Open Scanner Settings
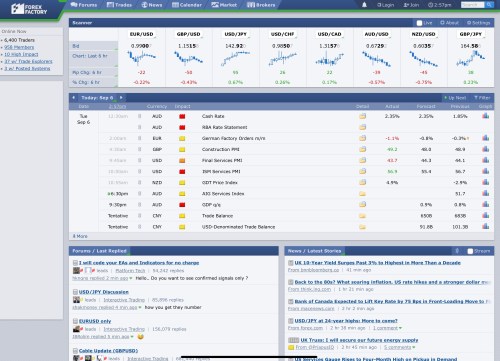 tap(478, 23)
